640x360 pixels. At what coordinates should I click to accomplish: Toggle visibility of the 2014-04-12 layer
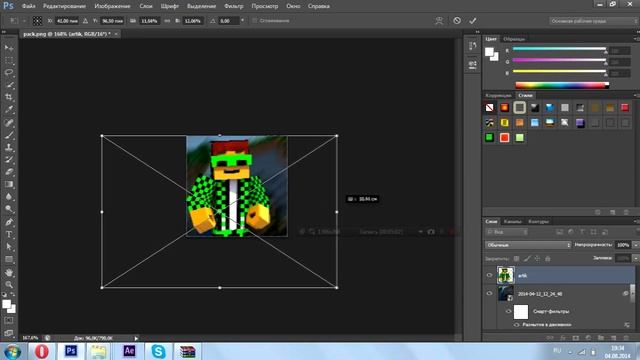489,293
